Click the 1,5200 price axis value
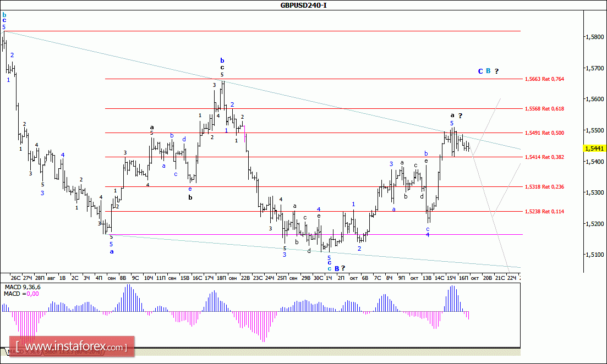This screenshot has width=607, height=364. [594, 224]
